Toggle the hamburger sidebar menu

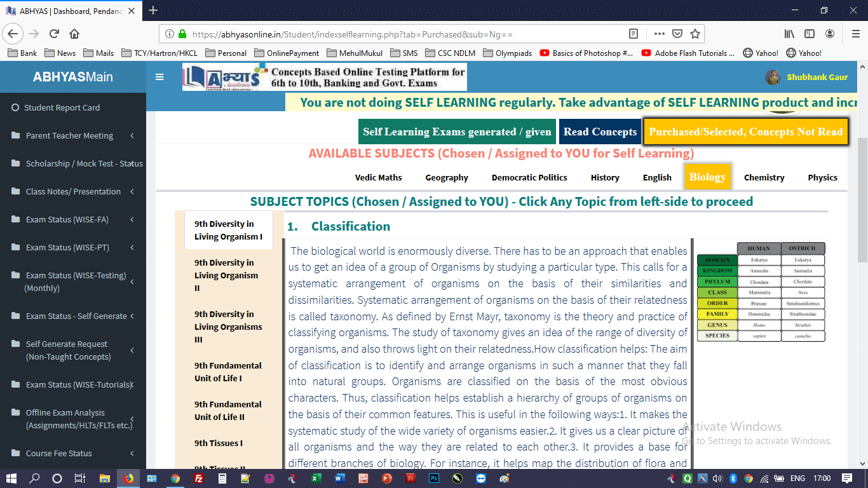pos(159,77)
